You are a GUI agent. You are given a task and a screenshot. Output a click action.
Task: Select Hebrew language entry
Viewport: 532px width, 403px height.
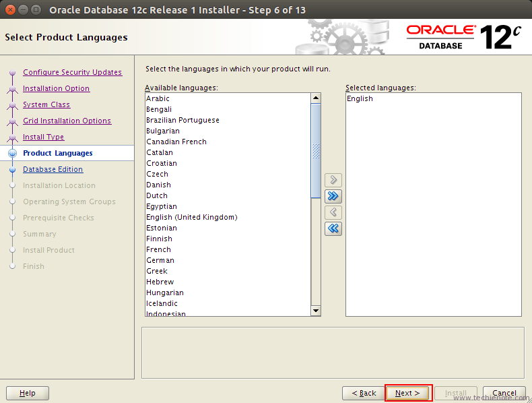point(228,282)
